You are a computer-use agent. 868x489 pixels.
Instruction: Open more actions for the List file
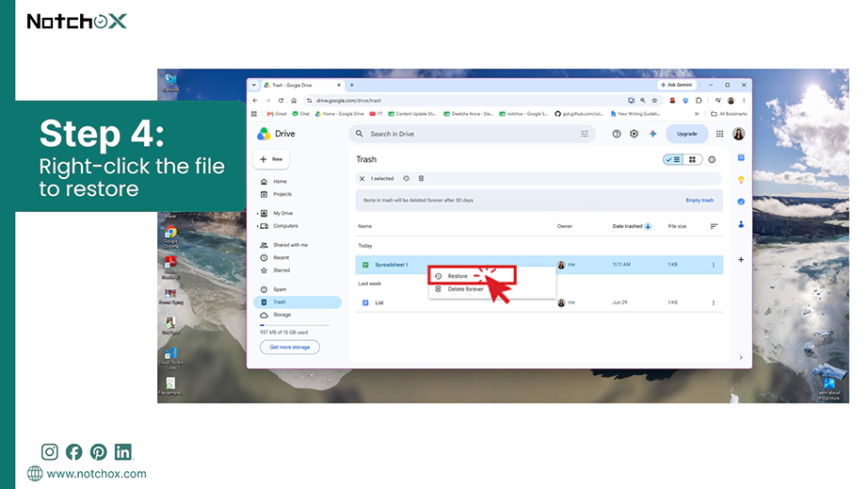point(713,303)
